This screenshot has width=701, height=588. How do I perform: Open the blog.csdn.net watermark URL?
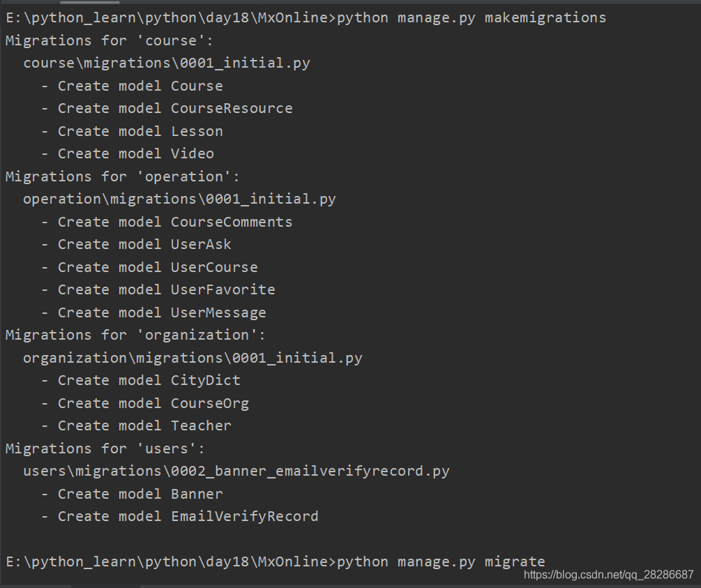pyautogui.click(x=608, y=575)
